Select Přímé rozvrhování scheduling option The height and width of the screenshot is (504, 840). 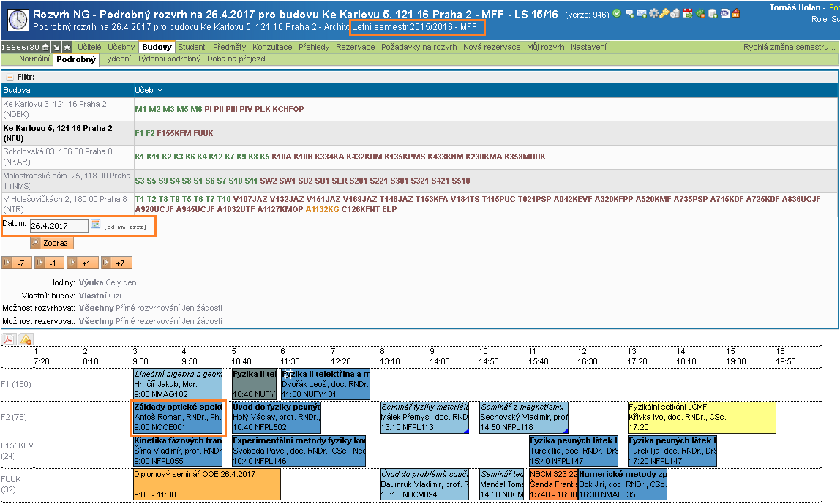tap(149, 308)
